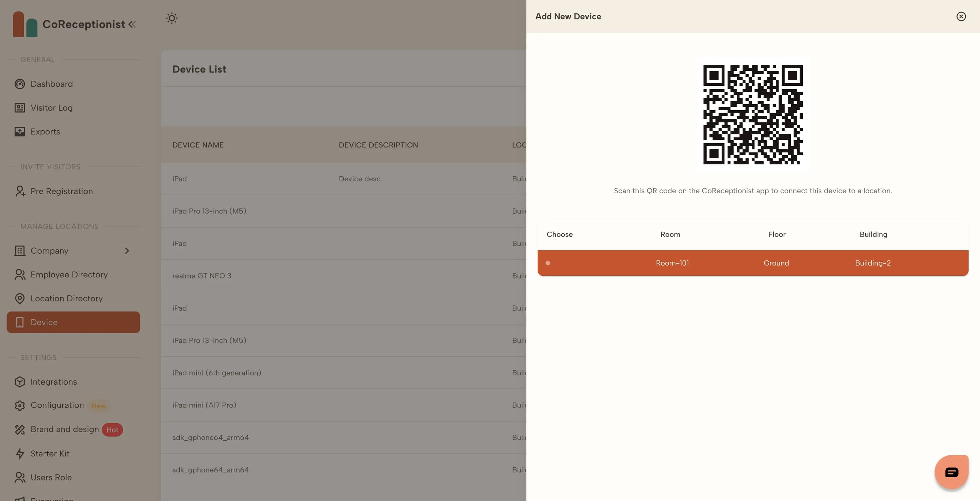Click the Users Role icon
980x501 pixels.
point(20,478)
